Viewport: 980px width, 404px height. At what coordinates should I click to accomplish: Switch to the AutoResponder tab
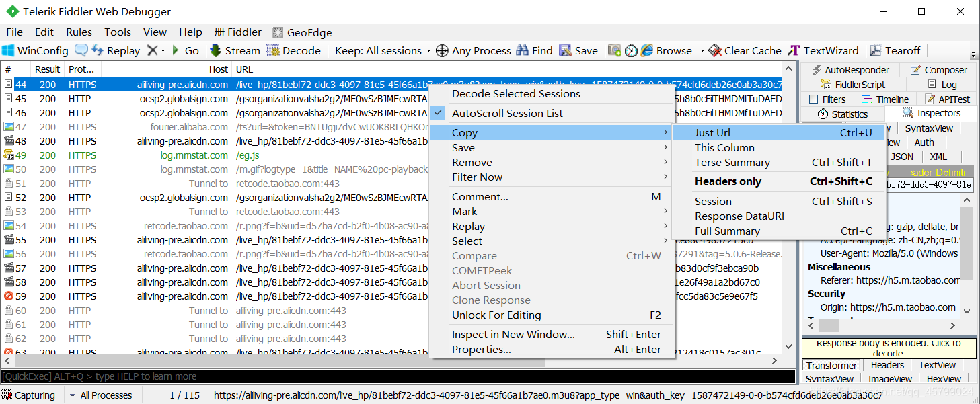(x=851, y=70)
